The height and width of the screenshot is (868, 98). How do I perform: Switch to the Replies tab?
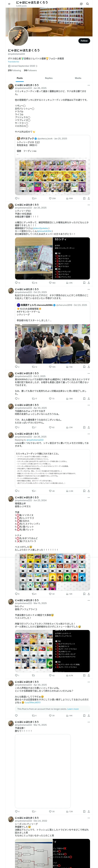49,78
